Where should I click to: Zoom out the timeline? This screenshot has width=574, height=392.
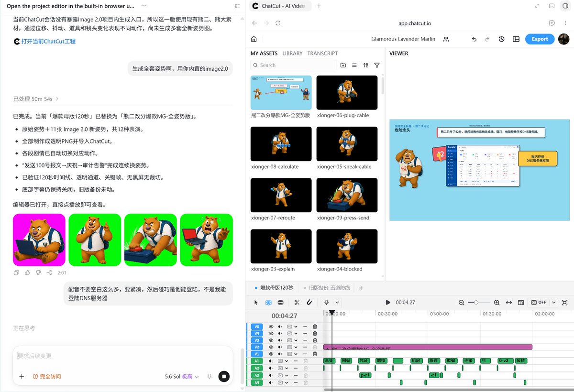462,303
